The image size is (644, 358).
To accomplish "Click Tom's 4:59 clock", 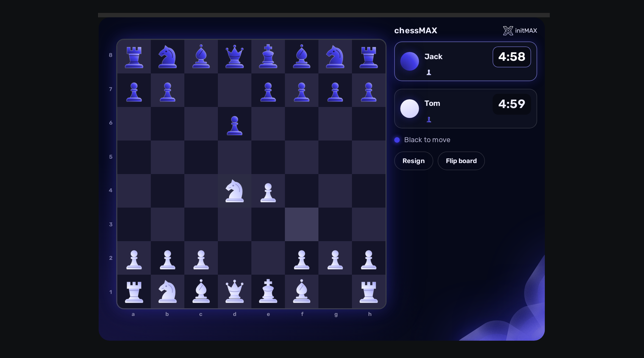I will point(512,104).
